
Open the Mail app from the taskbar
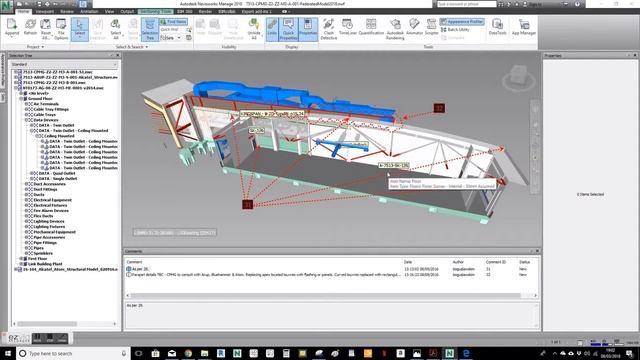[x=172, y=353]
